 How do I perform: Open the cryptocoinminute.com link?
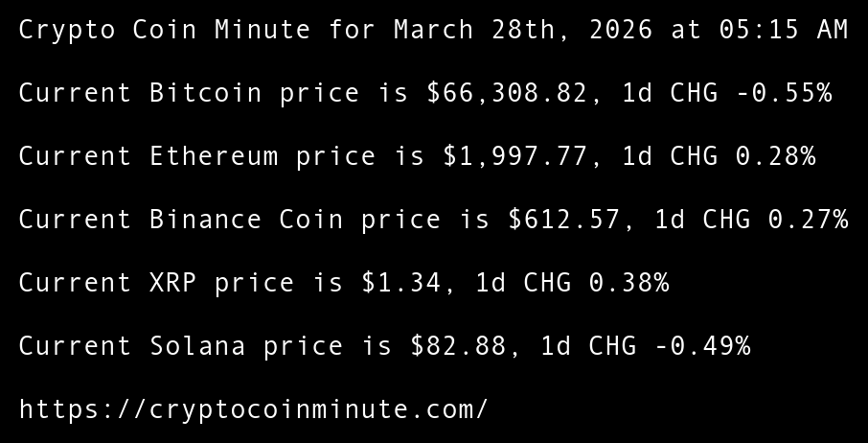[x=253, y=409]
